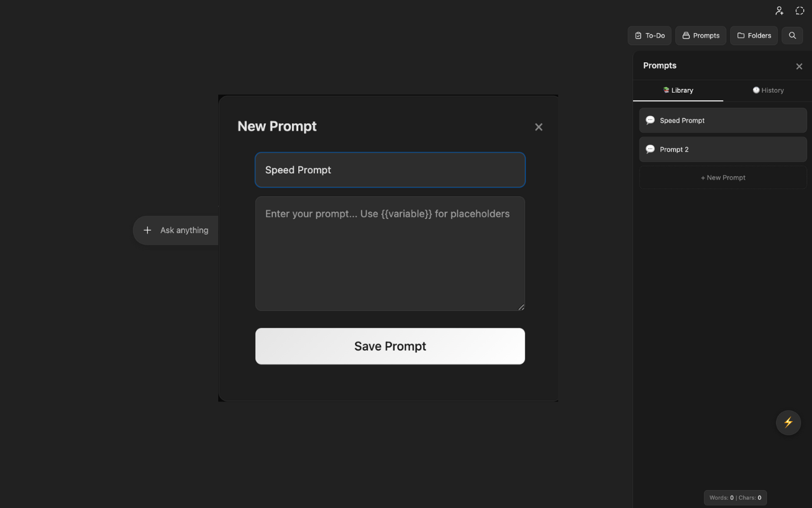
Task: Click the search magnifier icon
Action: tap(792, 36)
